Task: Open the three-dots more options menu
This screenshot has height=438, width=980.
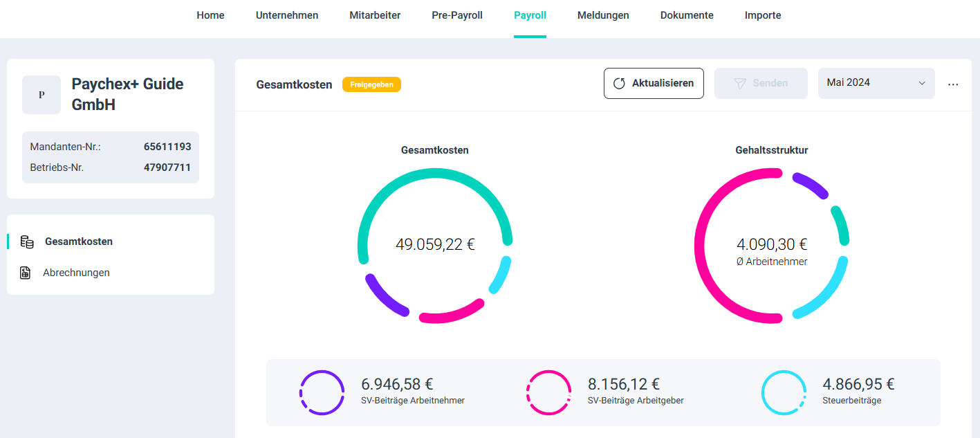Action: point(953,84)
